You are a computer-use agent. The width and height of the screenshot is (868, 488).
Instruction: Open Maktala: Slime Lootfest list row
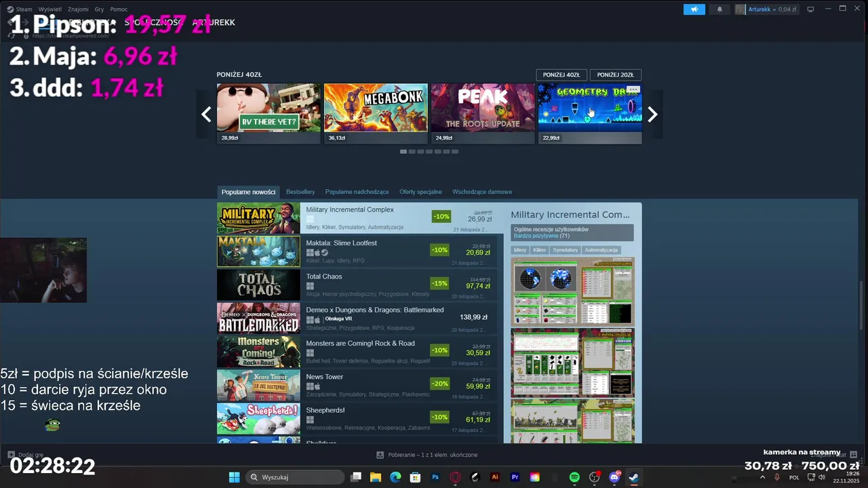tap(357, 251)
